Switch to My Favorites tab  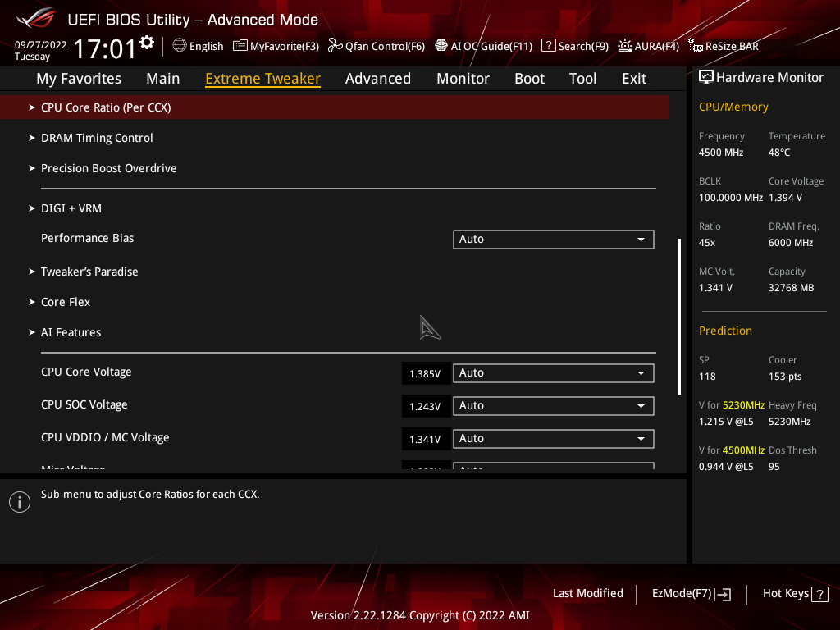79,79
